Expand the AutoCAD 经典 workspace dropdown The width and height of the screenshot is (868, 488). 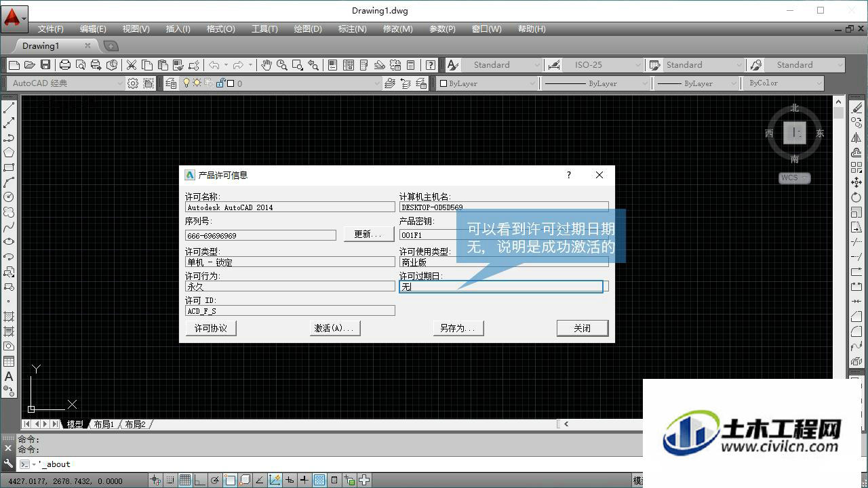point(66,83)
